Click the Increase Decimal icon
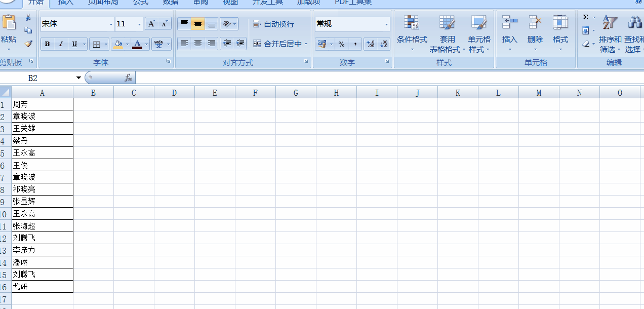644x309 pixels. (370, 45)
